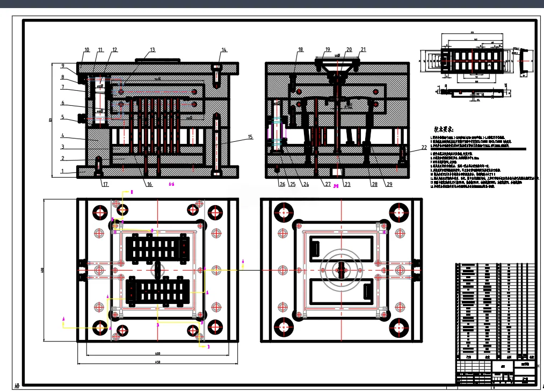Select part label 26
544x392 pixels.
tap(282, 184)
